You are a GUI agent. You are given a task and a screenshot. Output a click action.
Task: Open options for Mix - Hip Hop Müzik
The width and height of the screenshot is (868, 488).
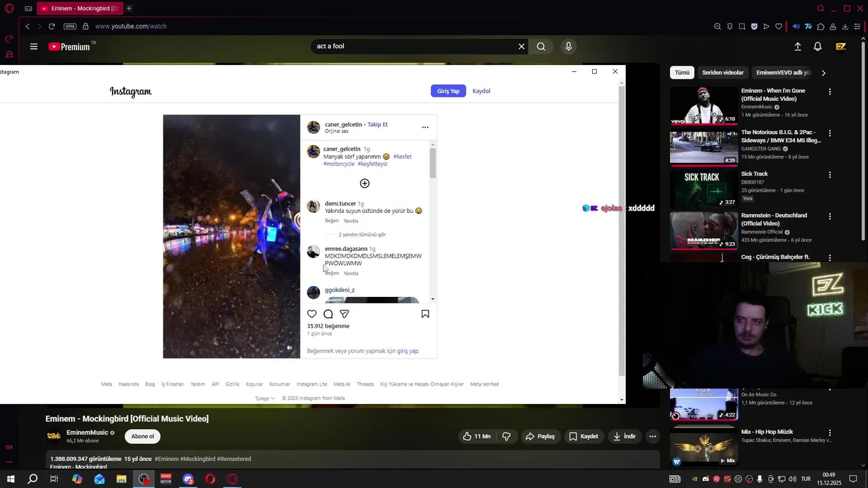[829, 432]
